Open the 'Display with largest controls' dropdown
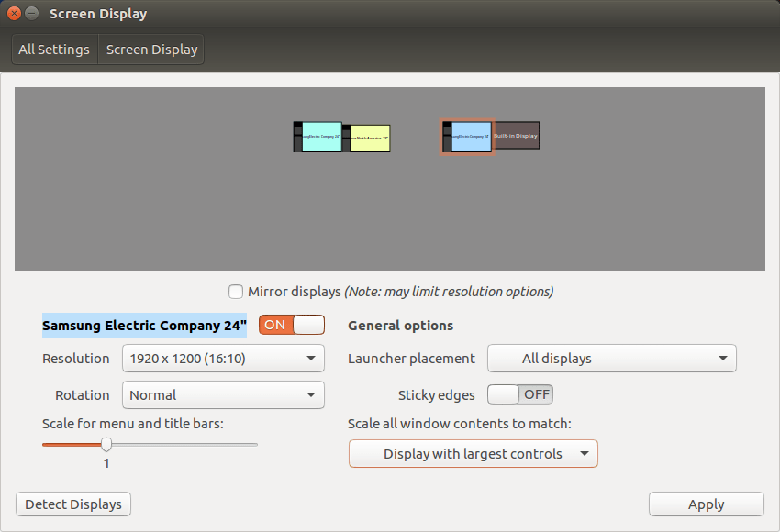The height and width of the screenshot is (532, 780). 473,453
